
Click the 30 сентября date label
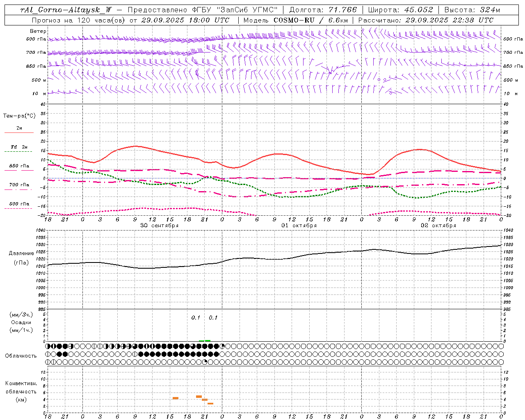pos(160,226)
